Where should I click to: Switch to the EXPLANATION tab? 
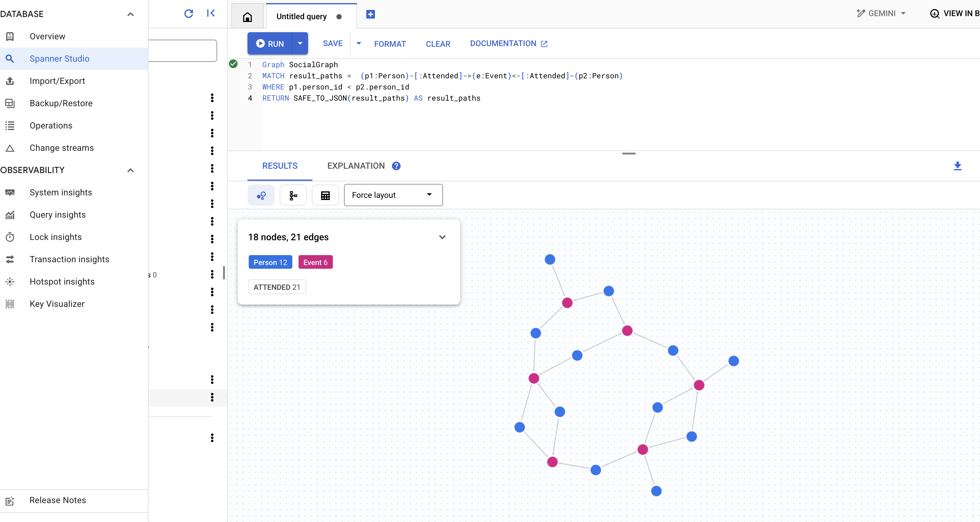click(x=356, y=166)
